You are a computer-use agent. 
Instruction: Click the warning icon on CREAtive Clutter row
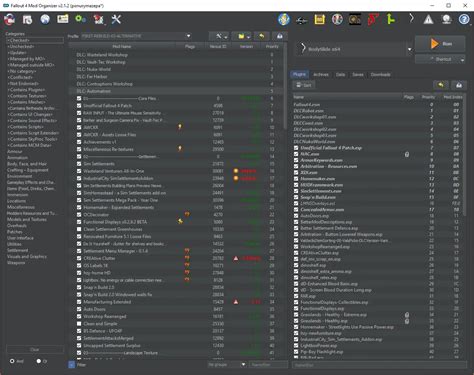tap(236, 258)
